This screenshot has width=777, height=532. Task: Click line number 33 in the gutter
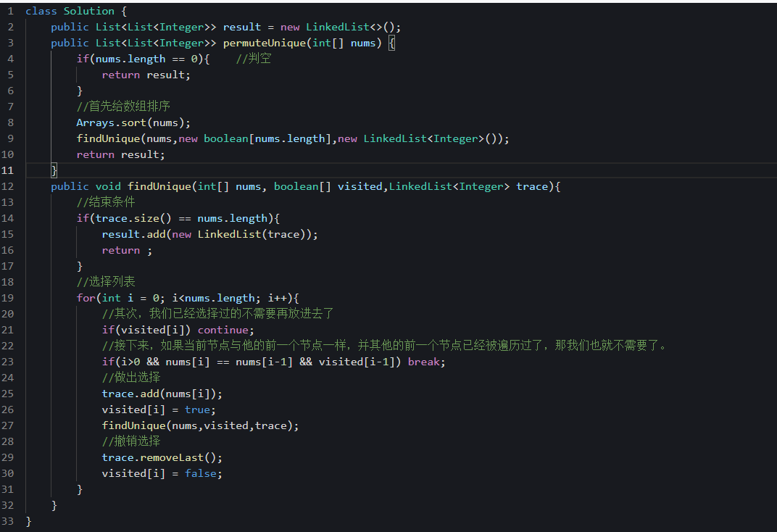(x=7, y=521)
